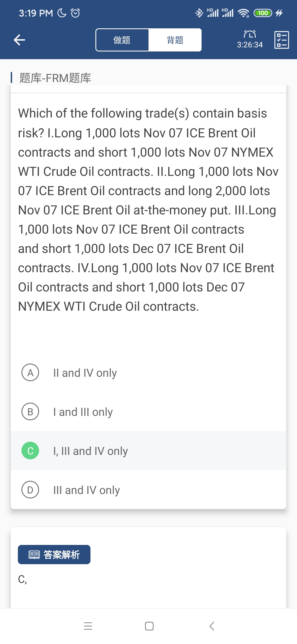297x644 pixels.
Task: Open the answer sheet checklist icon
Action: click(282, 40)
